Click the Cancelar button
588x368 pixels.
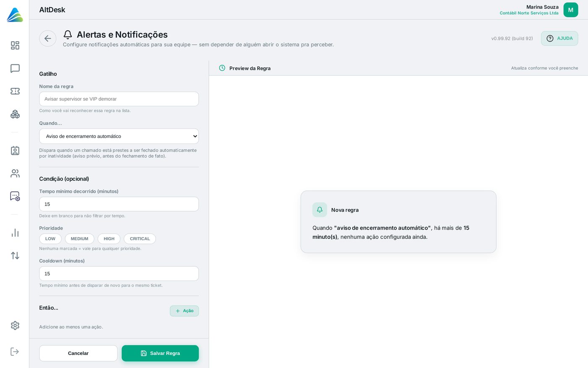point(79,353)
